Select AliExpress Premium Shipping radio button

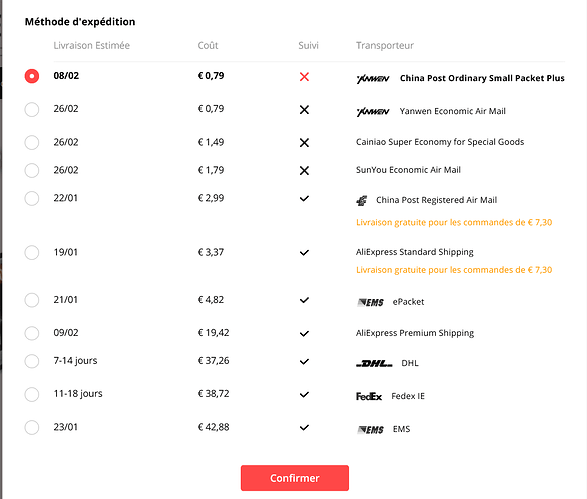32,333
